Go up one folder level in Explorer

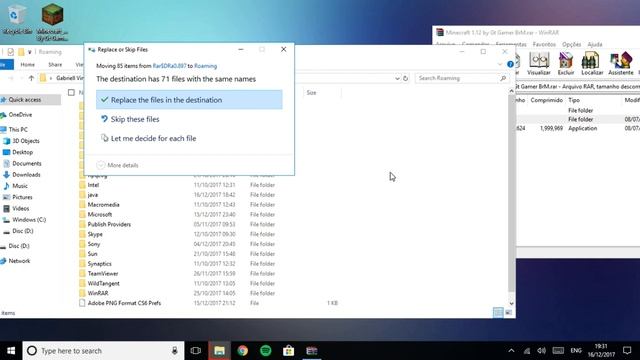coord(31,78)
